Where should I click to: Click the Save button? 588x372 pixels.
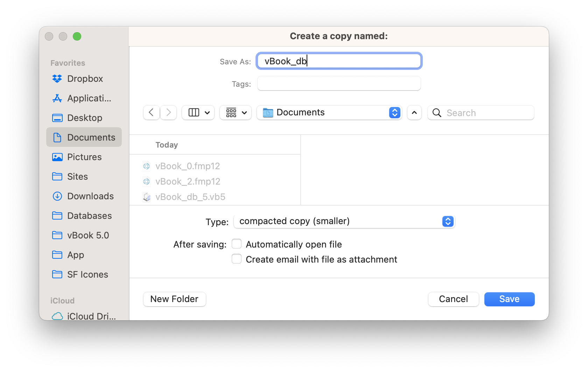click(509, 299)
